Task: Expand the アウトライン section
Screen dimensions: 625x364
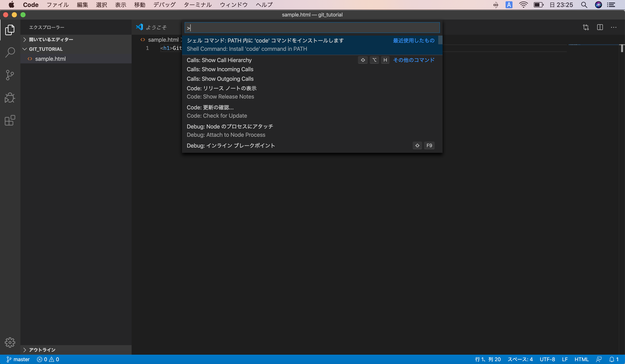Action: (x=76, y=350)
